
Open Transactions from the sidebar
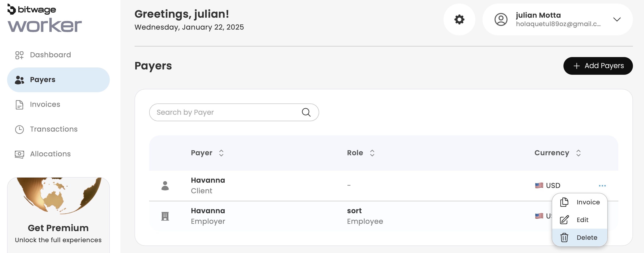point(54,129)
